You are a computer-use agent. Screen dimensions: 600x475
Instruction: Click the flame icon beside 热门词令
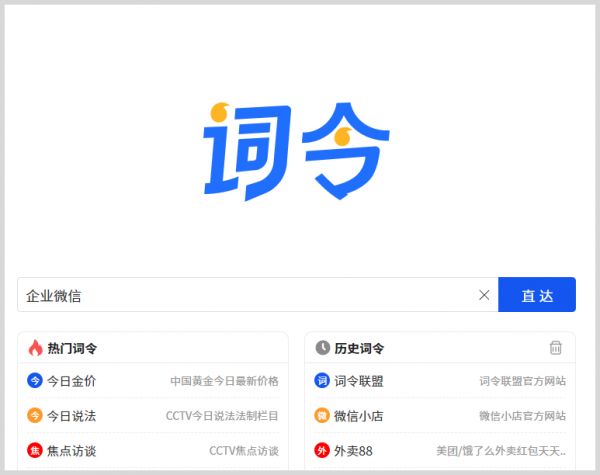(x=35, y=348)
